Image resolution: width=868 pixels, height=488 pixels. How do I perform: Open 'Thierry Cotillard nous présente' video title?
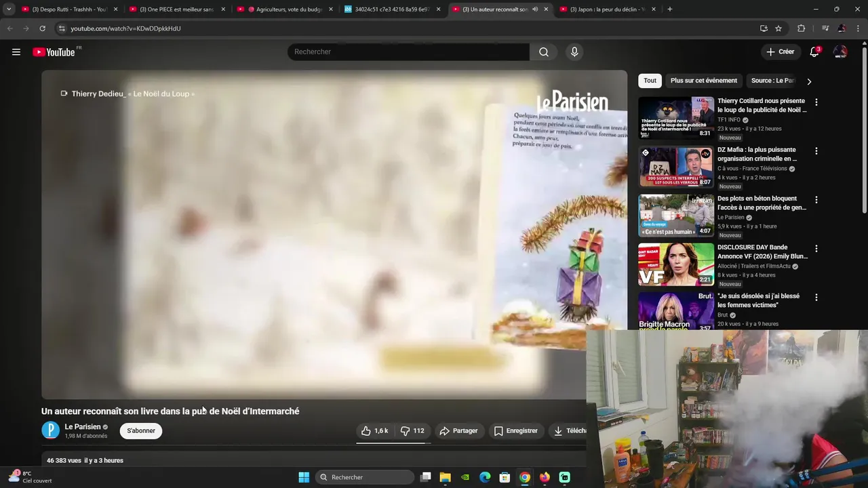pos(762,105)
